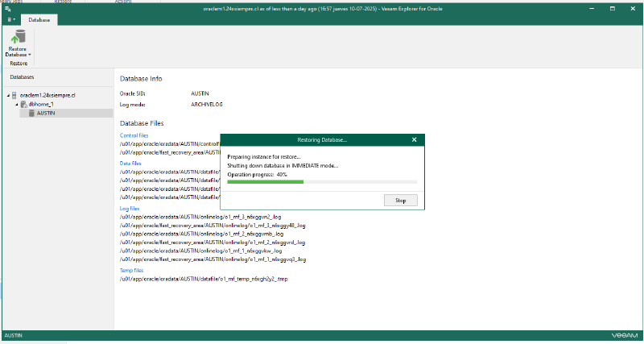Viewport: 644px width, 344px height.
Task: Select the dbhome_1 tree item
Action: coord(41,105)
